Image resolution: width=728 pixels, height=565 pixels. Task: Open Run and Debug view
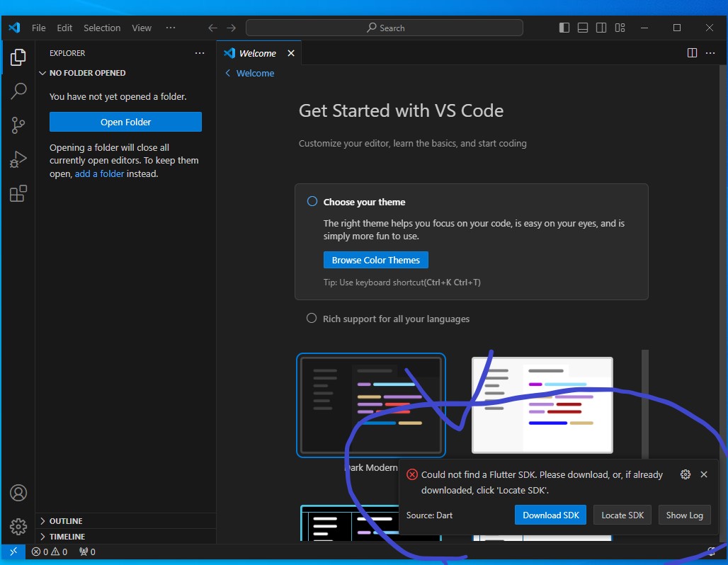coord(18,159)
